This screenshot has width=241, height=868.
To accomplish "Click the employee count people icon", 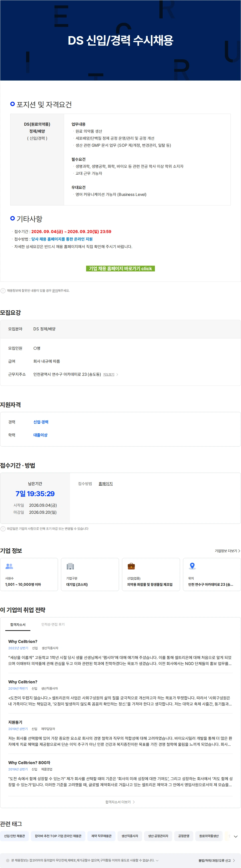I will (x=9, y=566).
